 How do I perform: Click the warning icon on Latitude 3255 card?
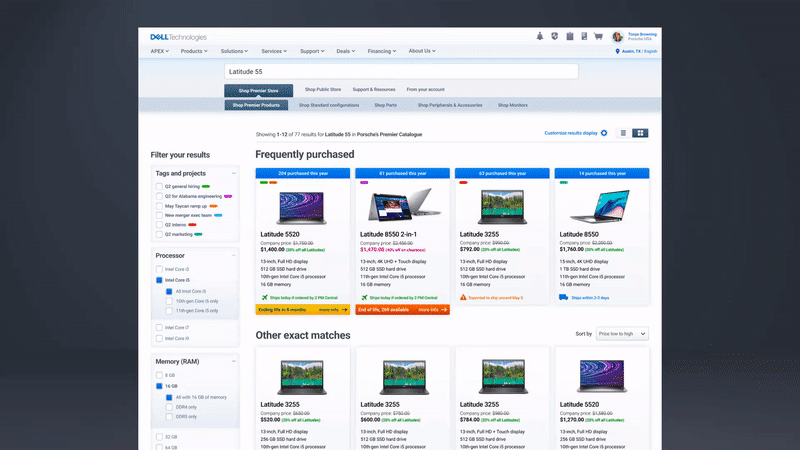coord(463,297)
